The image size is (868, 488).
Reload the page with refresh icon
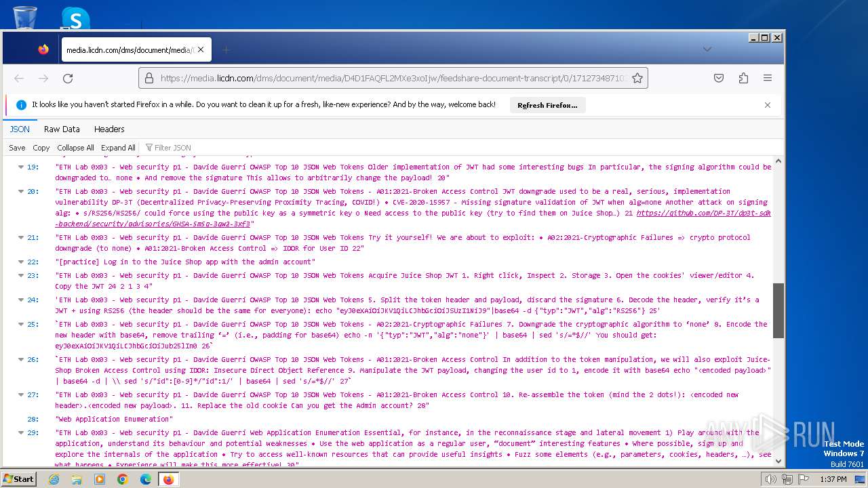click(68, 79)
